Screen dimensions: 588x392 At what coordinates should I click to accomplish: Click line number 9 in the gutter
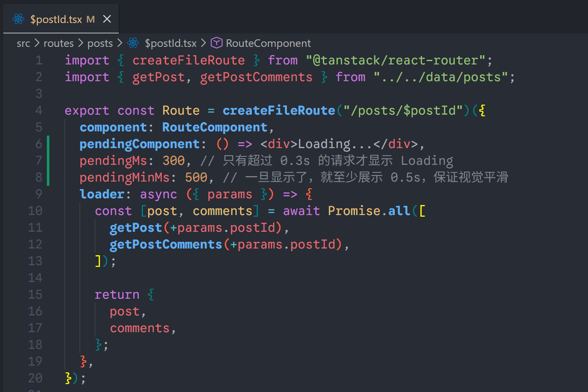[38, 194]
